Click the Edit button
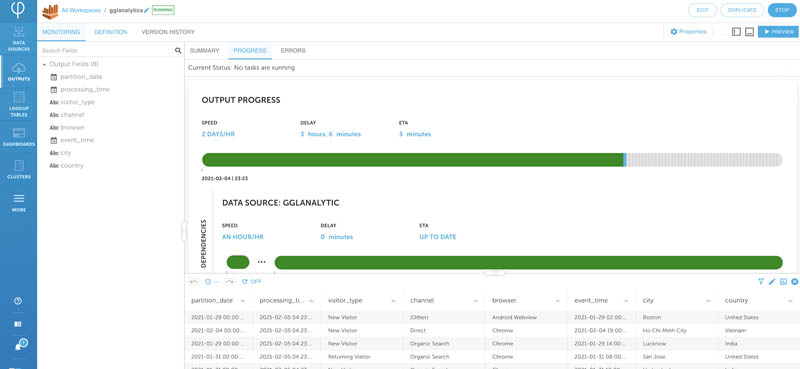Image resolution: width=800 pixels, height=369 pixels. (x=703, y=10)
